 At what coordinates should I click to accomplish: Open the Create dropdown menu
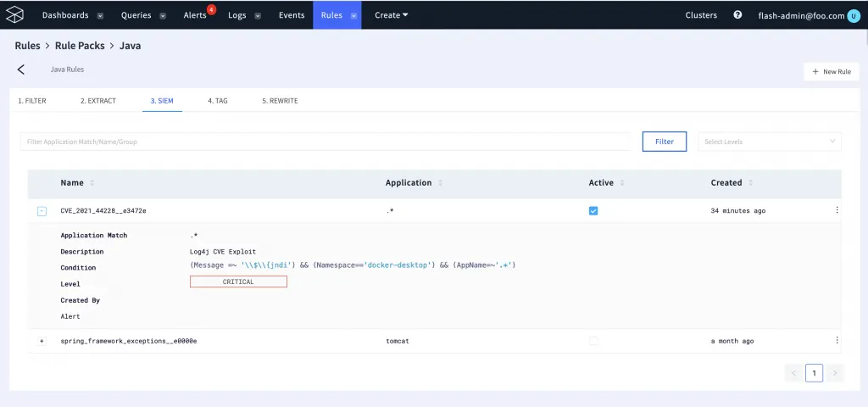coord(392,15)
